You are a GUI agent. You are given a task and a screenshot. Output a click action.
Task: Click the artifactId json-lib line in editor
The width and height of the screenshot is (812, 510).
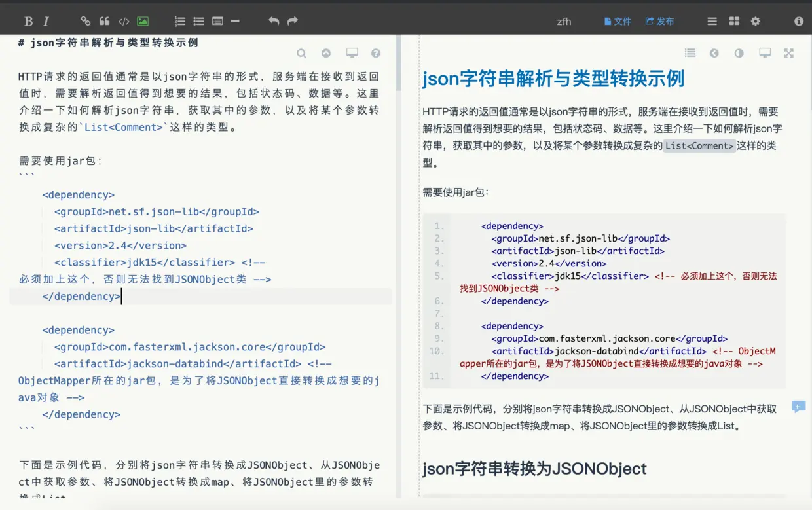[x=153, y=228]
